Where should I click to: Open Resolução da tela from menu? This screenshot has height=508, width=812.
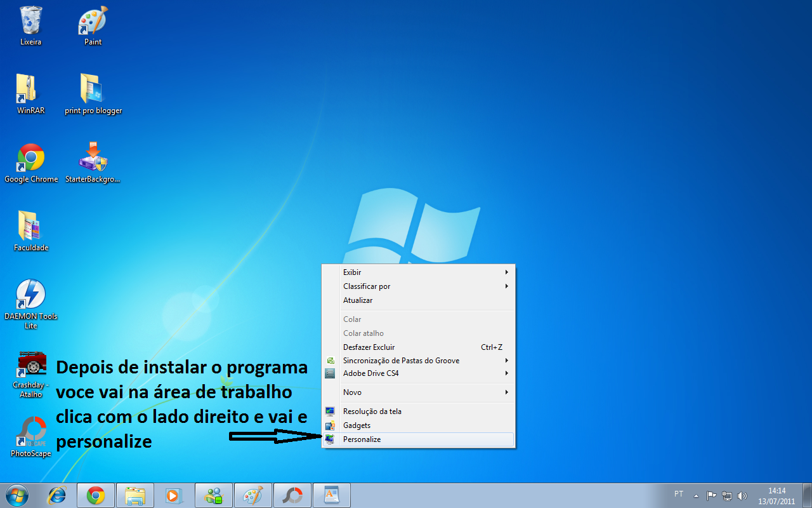(419, 411)
